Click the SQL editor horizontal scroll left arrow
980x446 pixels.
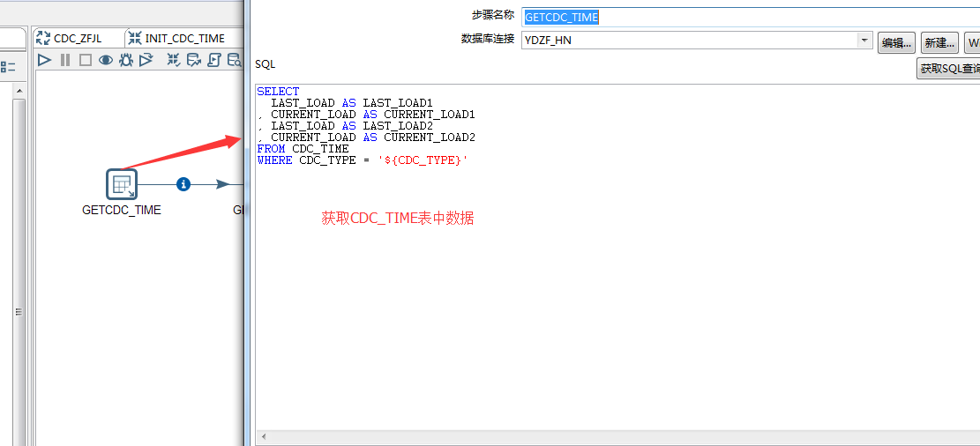[x=264, y=436]
